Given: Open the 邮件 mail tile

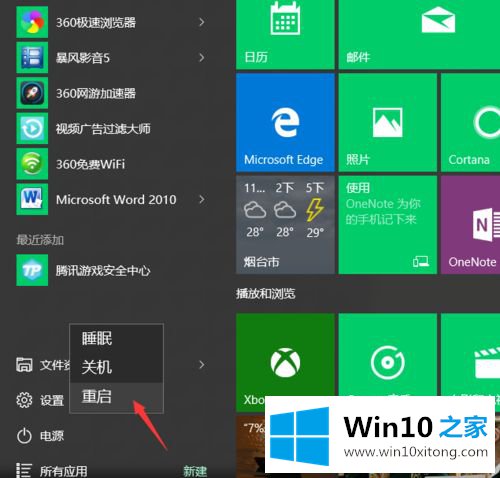Looking at the screenshot, I should (x=419, y=34).
